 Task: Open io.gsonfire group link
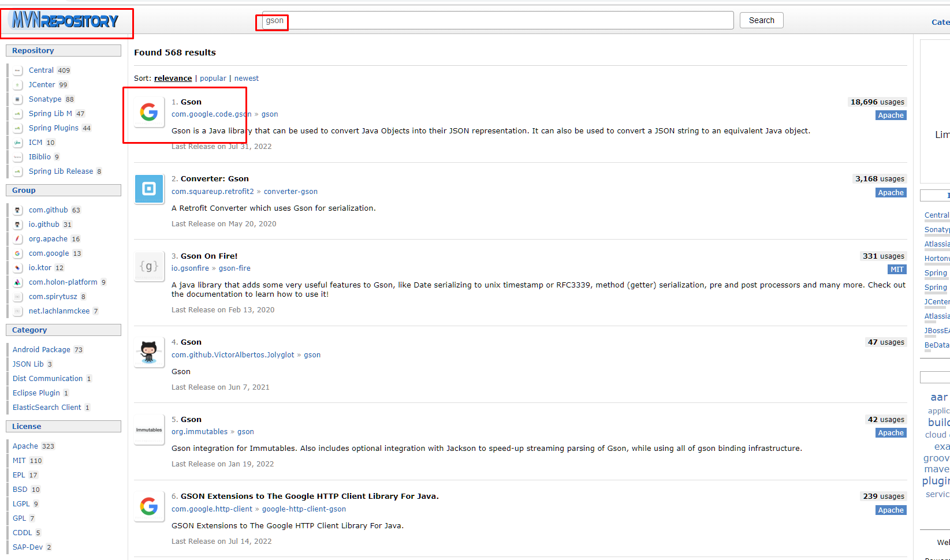point(190,268)
